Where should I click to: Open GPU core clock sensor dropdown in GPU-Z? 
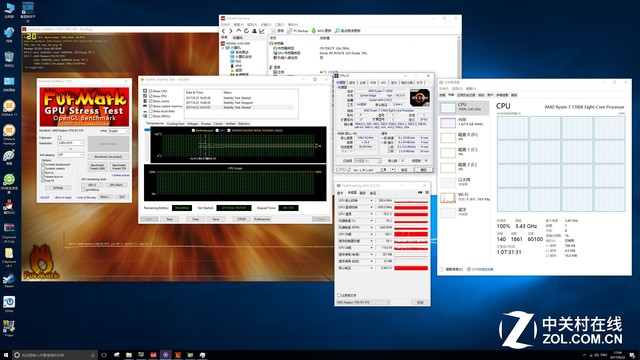[x=371, y=200]
